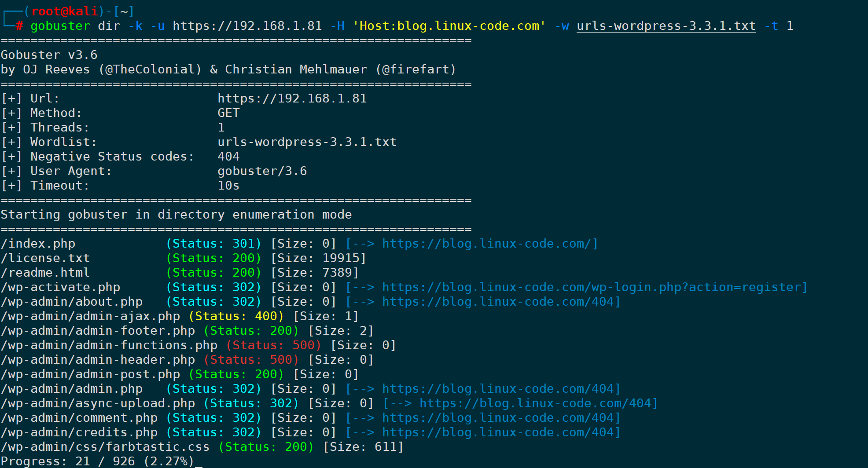Click the Size: 611 value for farbtastic.css

(364, 447)
